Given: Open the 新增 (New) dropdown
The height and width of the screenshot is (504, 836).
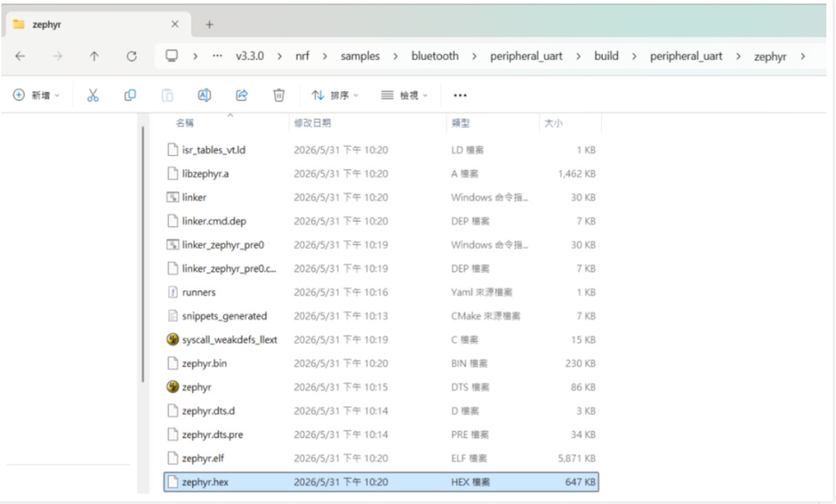Looking at the screenshot, I should [x=37, y=96].
